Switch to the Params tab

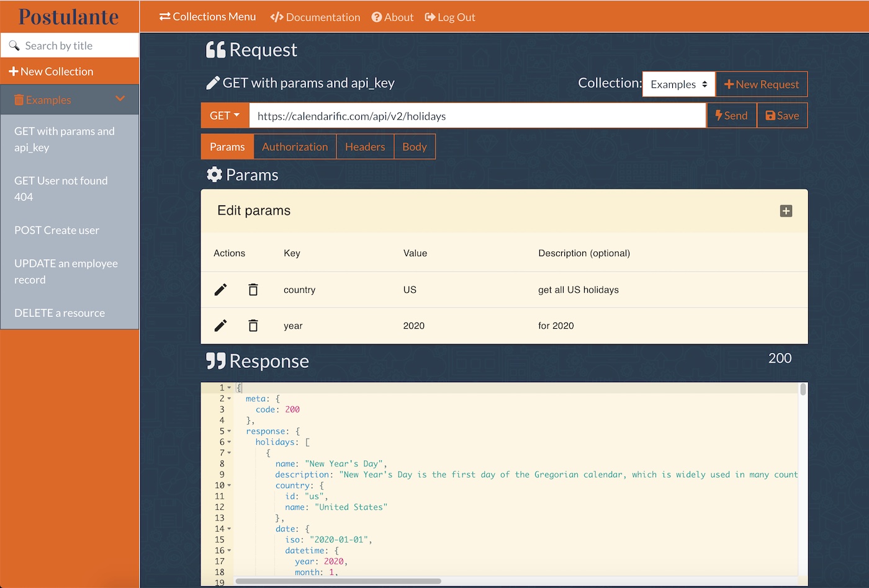(x=227, y=146)
